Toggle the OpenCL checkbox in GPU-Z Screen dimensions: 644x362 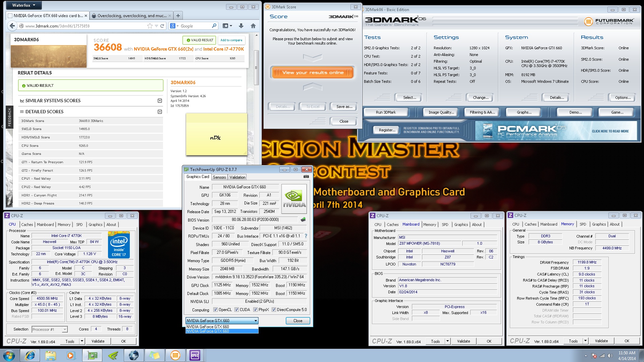pyautogui.click(x=215, y=310)
